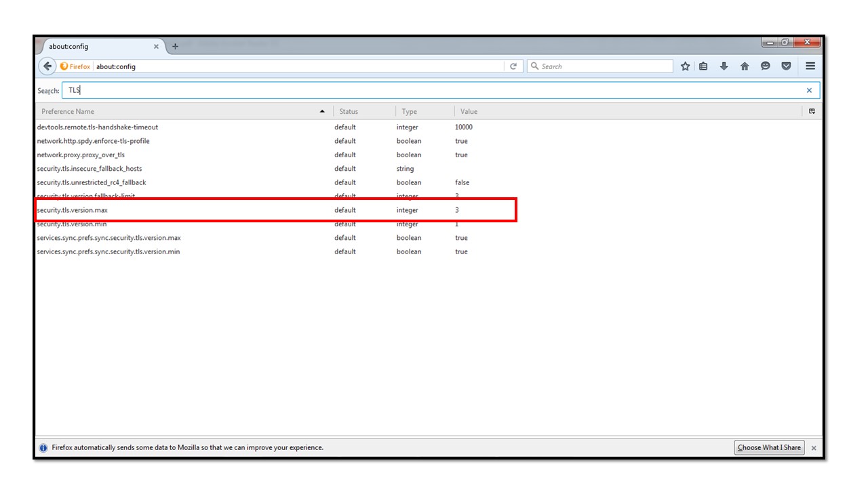Open the Firefox hamburger menu
Screen dimensions: 868x488
(810, 66)
